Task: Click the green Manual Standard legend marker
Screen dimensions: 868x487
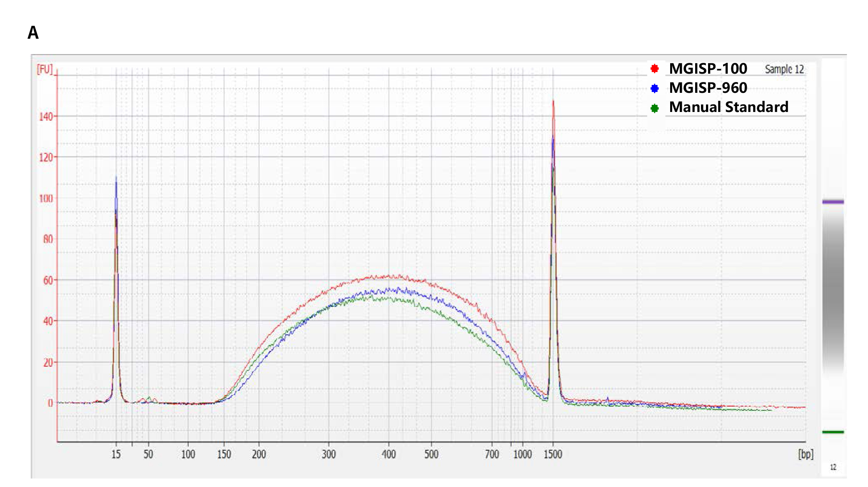Action: tap(654, 108)
